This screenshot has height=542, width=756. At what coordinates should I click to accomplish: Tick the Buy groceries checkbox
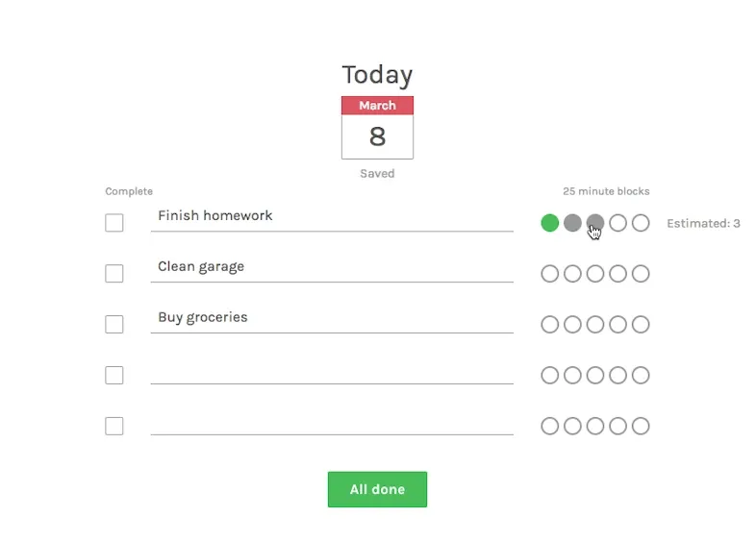coord(114,324)
